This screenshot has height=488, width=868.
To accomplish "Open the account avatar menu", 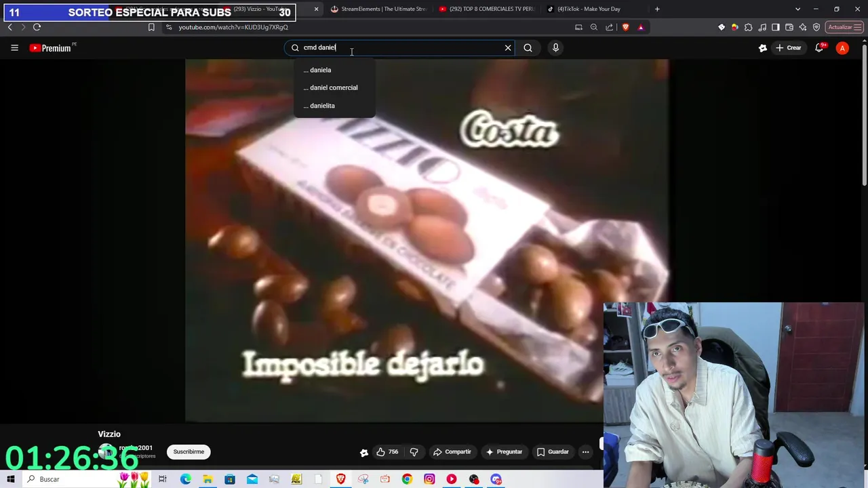I will (x=842, y=47).
